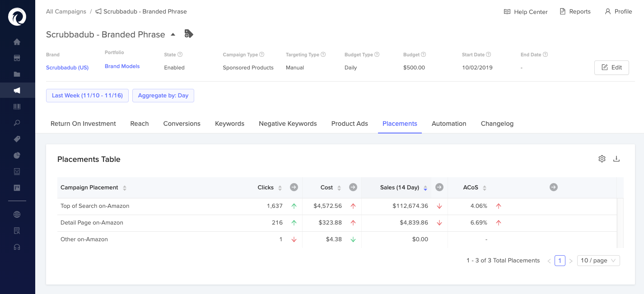Click the Budget Type help icon
Viewport: 644px width, 294px height.
[x=377, y=55]
